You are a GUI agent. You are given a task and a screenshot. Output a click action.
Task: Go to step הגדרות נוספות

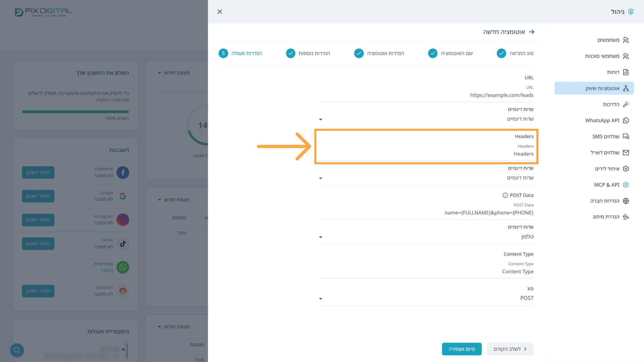308,53
